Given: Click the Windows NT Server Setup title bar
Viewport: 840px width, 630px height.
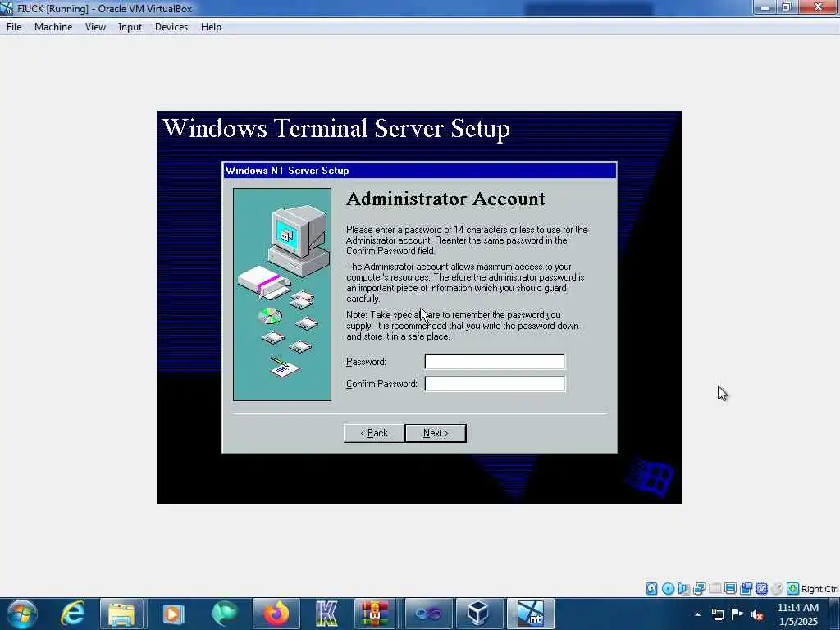Looking at the screenshot, I should [x=419, y=171].
